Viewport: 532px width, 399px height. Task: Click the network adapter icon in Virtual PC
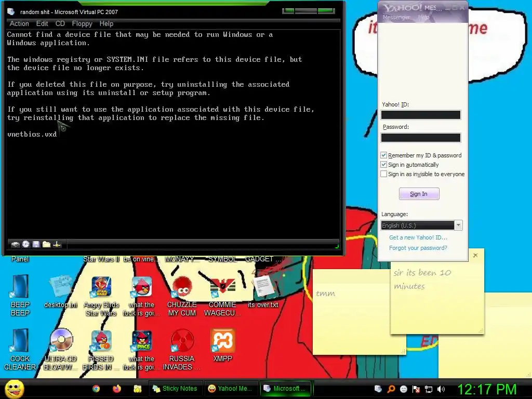coord(57,244)
